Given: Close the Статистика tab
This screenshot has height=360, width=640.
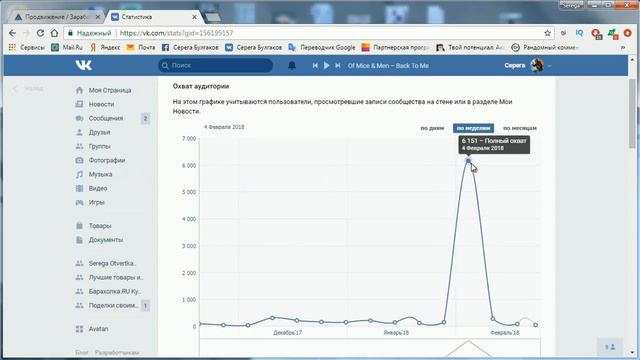Looking at the screenshot, I should (x=194, y=17).
